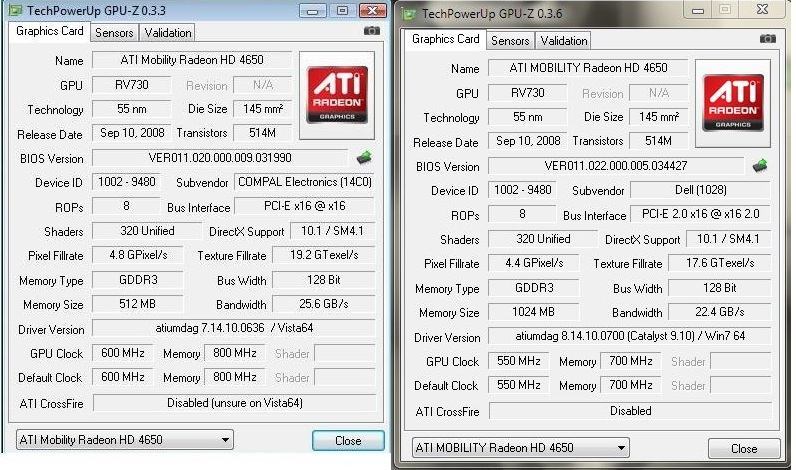The image size is (796, 470).
Task: Click the Catalyst 9.10 Win7 64 driver field
Action: tap(630, 336)
